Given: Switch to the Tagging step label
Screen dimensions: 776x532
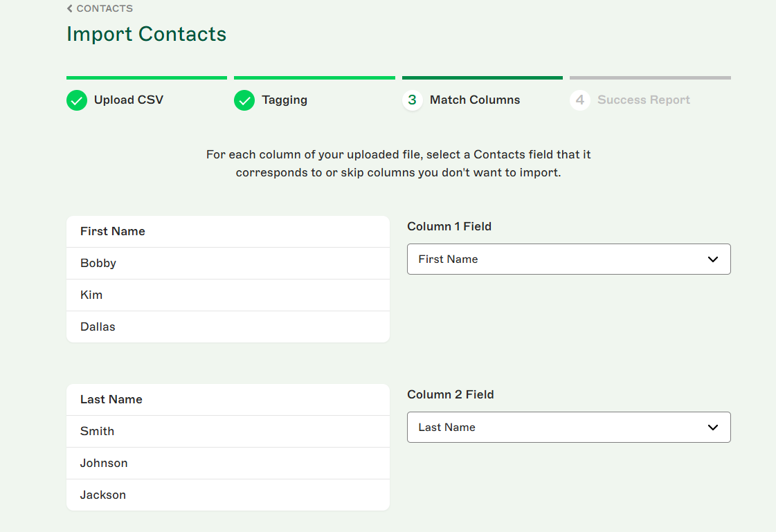Looking at the screenshot, I should (285, 100).
